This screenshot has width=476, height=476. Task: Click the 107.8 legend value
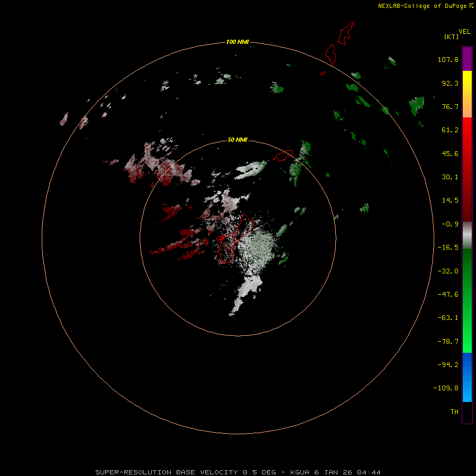(x=448, y=59)
